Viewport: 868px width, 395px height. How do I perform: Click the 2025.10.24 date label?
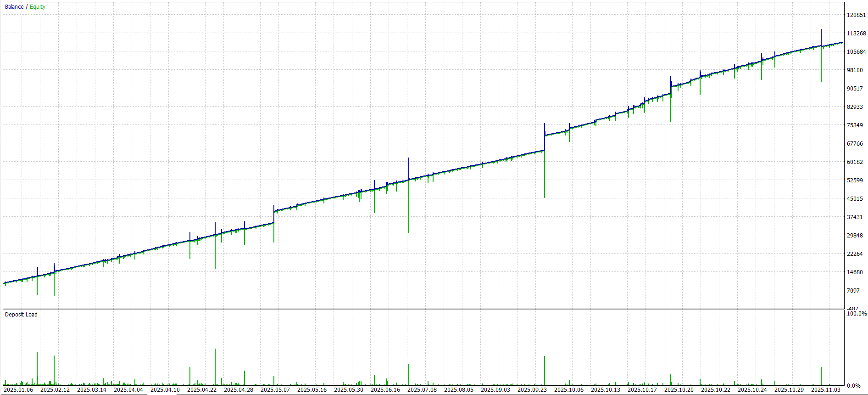coord(752,390)
